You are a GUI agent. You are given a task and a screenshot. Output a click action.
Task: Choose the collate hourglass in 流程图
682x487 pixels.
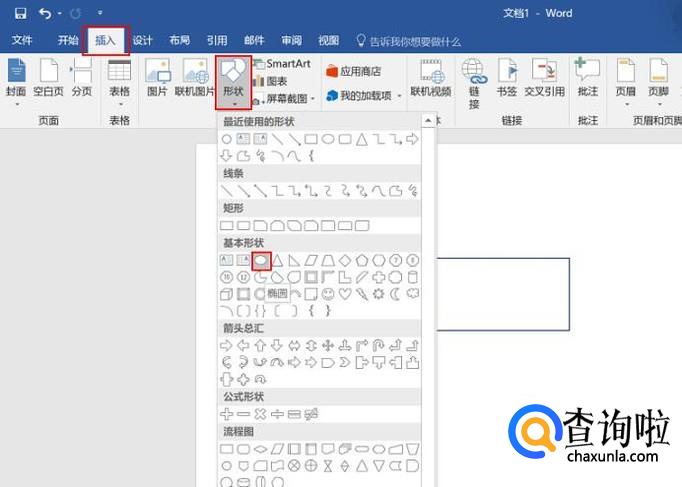tap(328, 466)
